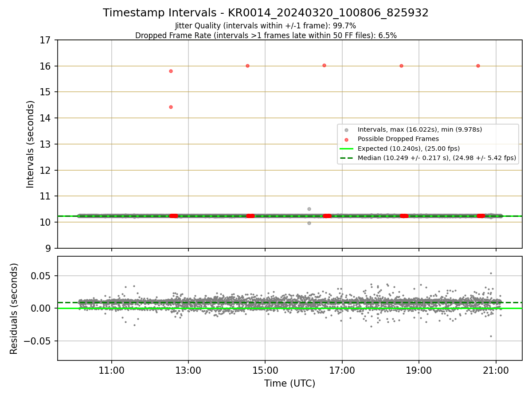Click the 10 tick on the intervals axis

coord(46,223)
